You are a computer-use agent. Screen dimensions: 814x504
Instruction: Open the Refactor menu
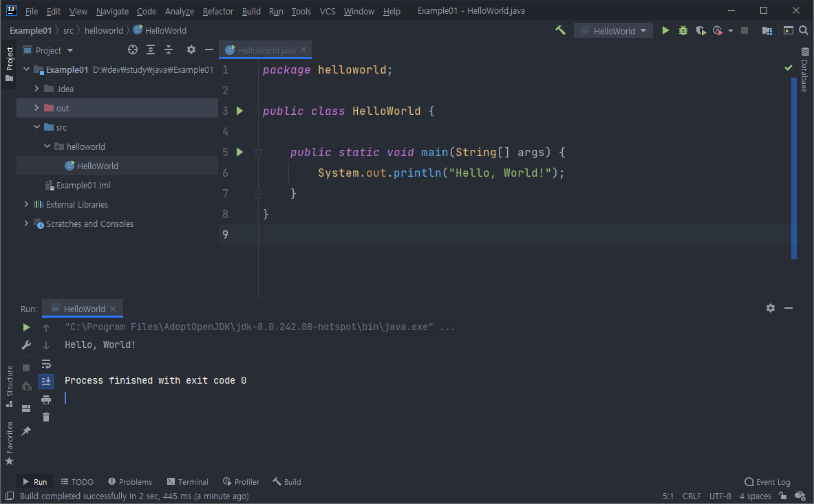[x=217, y=11]
